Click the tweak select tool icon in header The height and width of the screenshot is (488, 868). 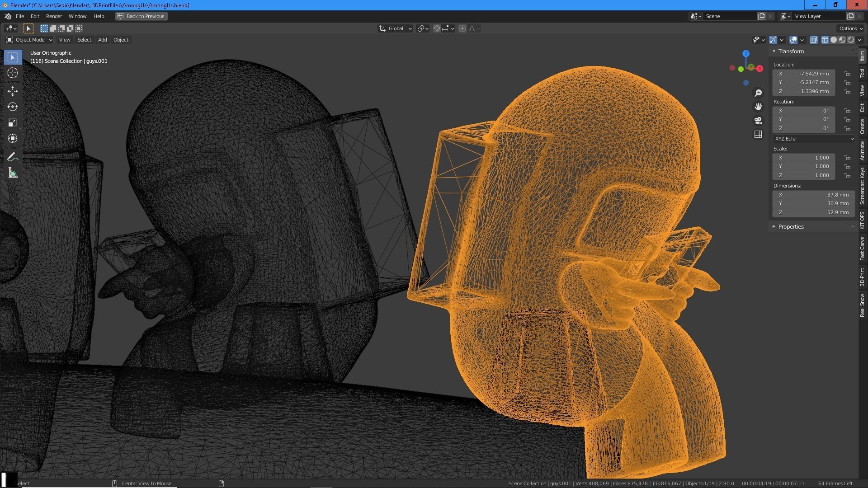click(28, 28)
